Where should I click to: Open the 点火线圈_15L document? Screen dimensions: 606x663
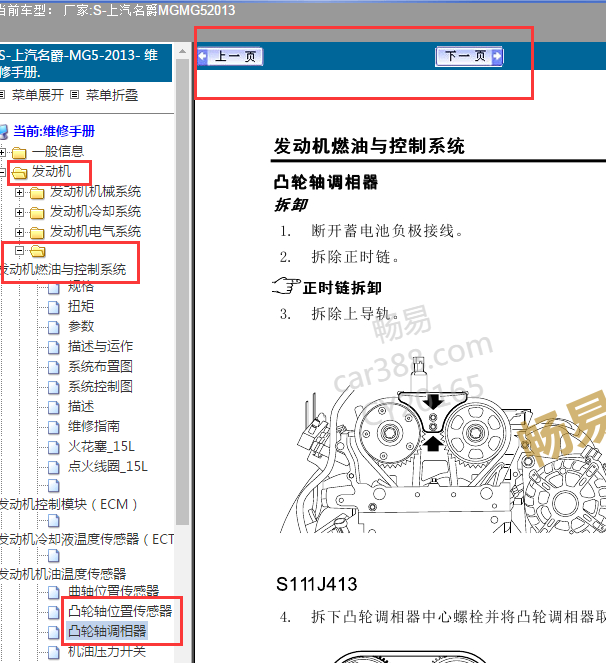click(108, 466)
